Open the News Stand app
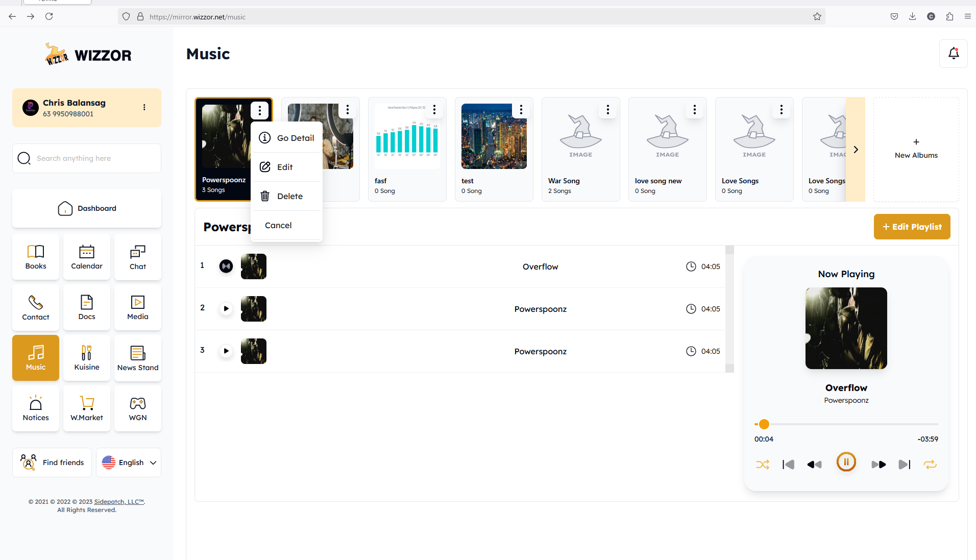Screen dimensions: 976x560 tap(138, 358)
